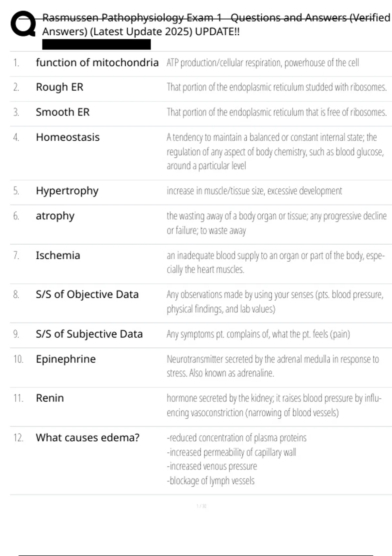This screenshot has width=392, height=556.
Task: Click "S/S of Objective Data" term
Action: [87, 295]
